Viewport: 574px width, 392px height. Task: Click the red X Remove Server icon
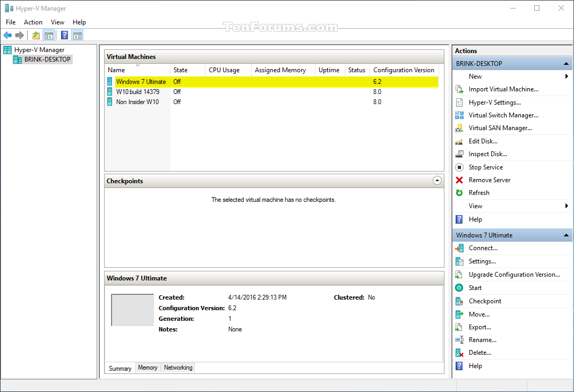(x=459, y=180)
